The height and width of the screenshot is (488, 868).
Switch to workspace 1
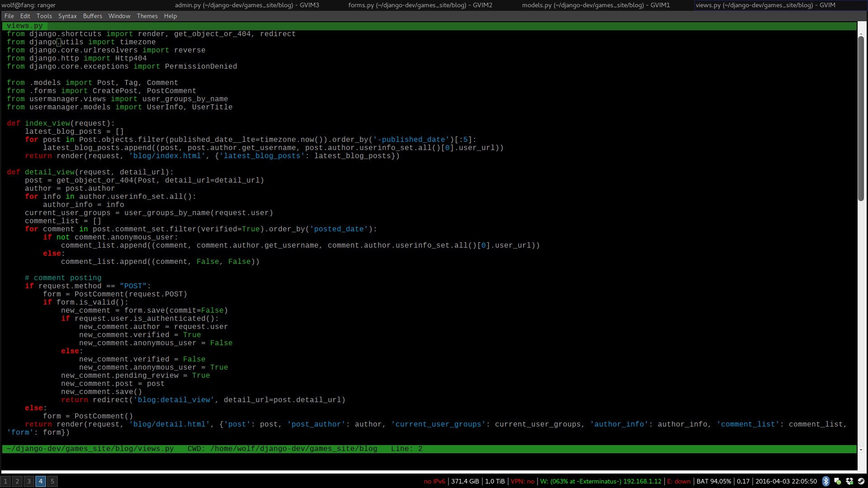5,481
